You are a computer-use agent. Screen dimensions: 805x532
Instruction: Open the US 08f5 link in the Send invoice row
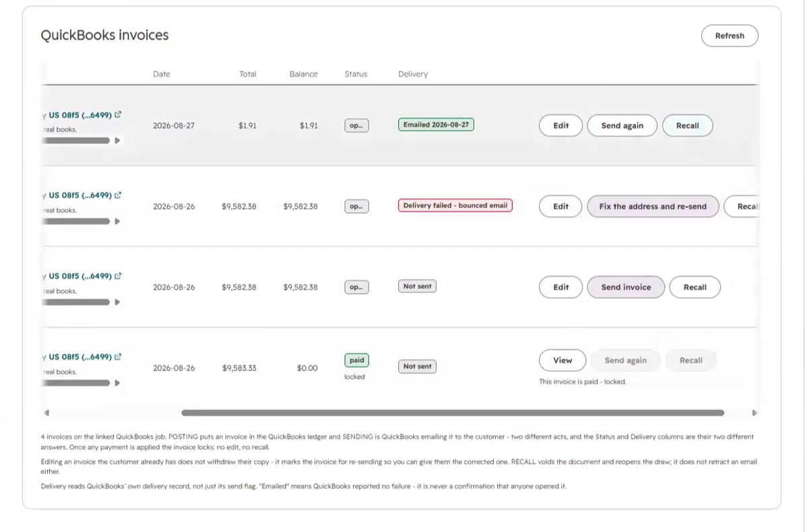click(x=80, y=276)
